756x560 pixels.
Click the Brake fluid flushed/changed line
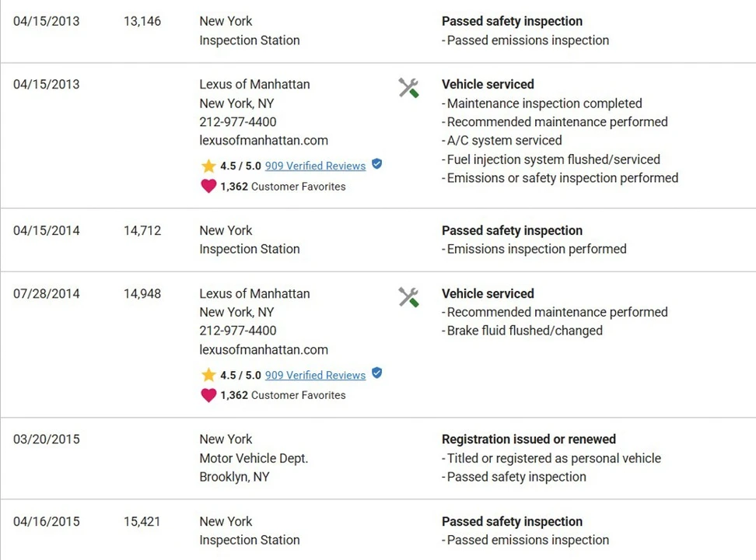click(522, 331)
